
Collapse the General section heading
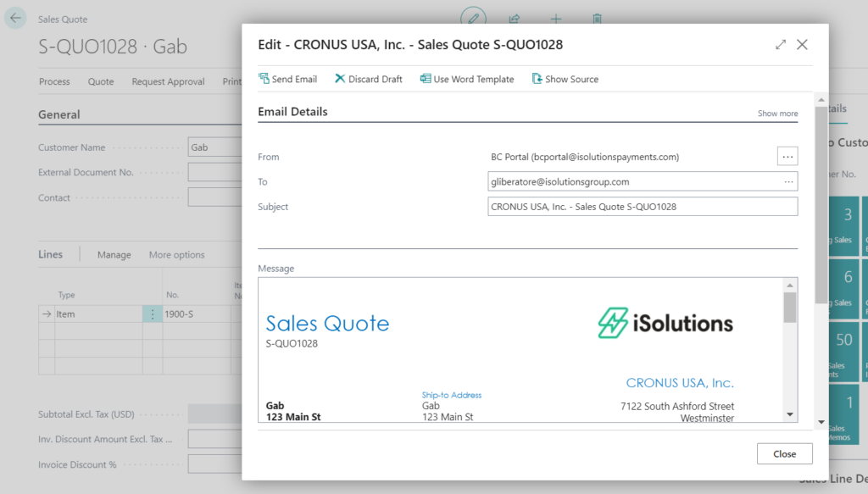pos(59,114)
